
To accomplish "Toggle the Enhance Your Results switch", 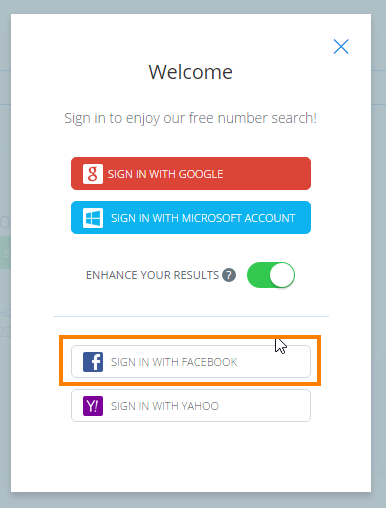I will 271,275.
